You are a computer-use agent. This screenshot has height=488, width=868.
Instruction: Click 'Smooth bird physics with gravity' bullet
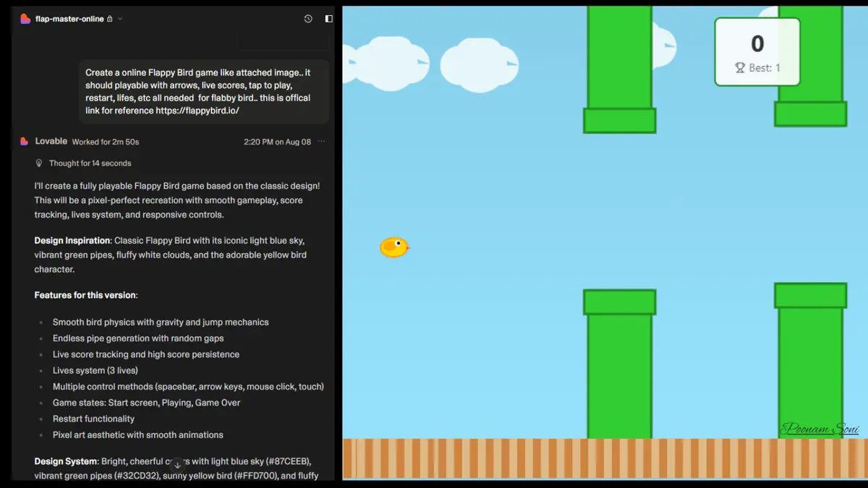coord(161,322)
